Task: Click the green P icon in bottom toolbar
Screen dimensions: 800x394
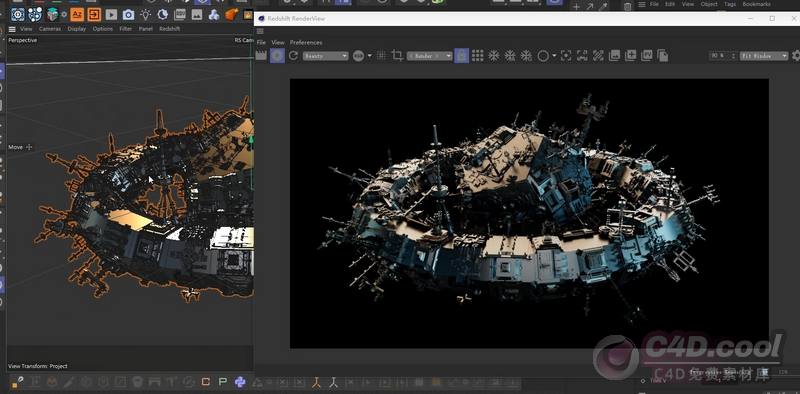Action: [223, 382]
